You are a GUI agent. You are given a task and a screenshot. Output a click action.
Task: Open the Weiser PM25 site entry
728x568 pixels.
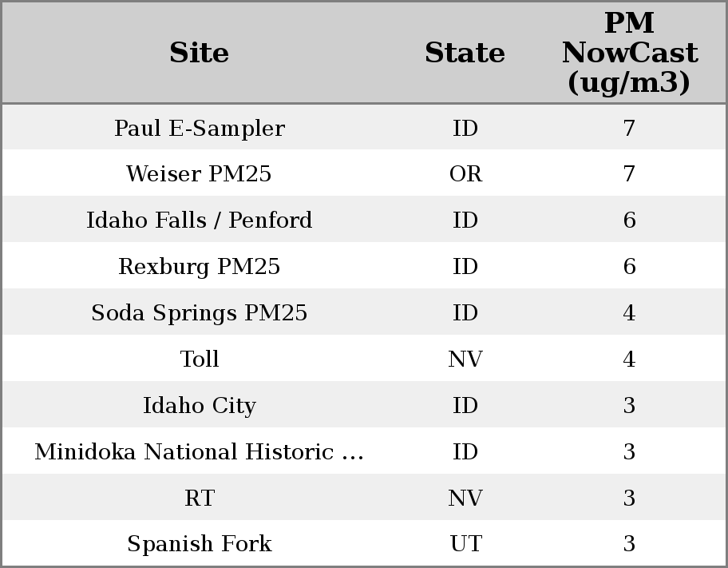coord(200,174)
